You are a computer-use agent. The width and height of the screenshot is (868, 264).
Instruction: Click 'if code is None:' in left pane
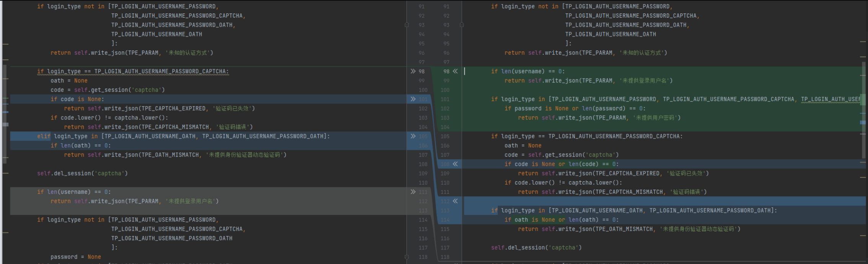click(x=77, y=99)
